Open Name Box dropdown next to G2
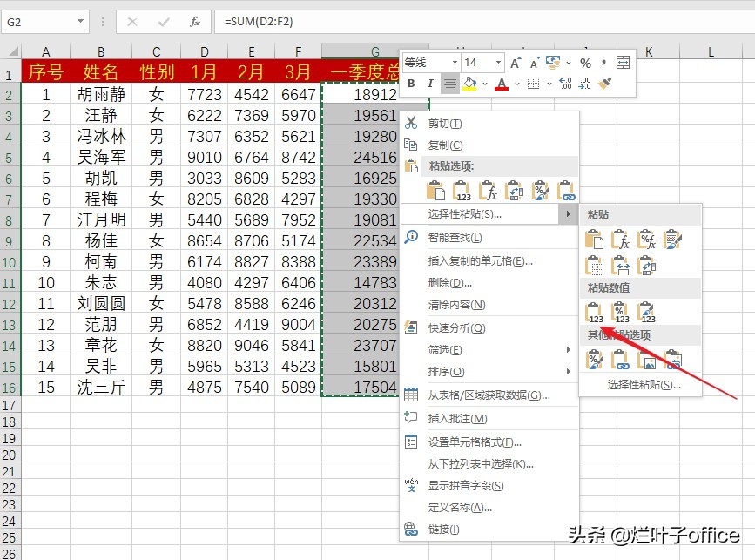This screenshot has width=755, height=560. [x=80, y=22]
